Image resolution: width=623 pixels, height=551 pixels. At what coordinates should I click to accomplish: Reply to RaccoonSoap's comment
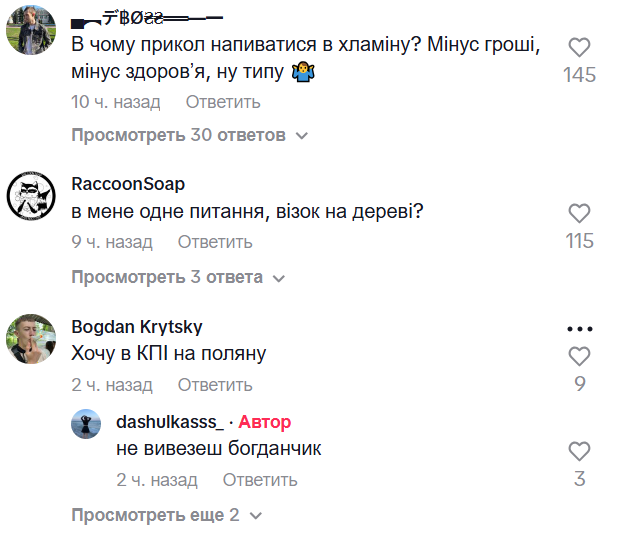(215, 242)
